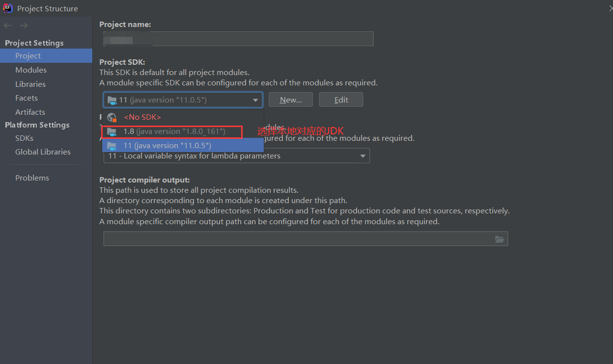Click the forward navigation arrow
Image resolution: width=613 pixels, height=364 pixels.
23,25
